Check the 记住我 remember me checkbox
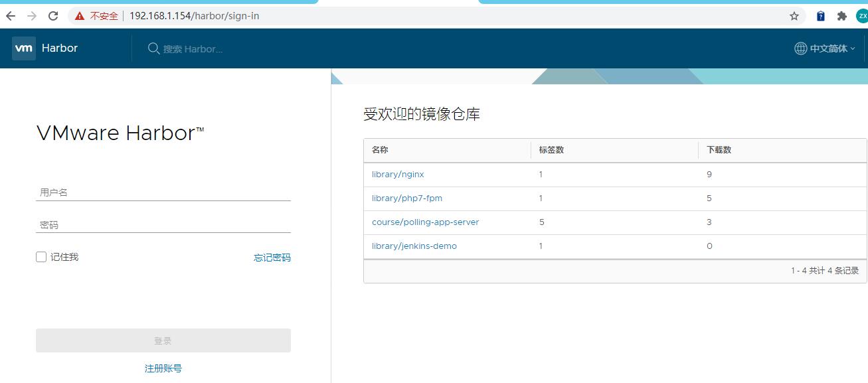 point(41,257)
